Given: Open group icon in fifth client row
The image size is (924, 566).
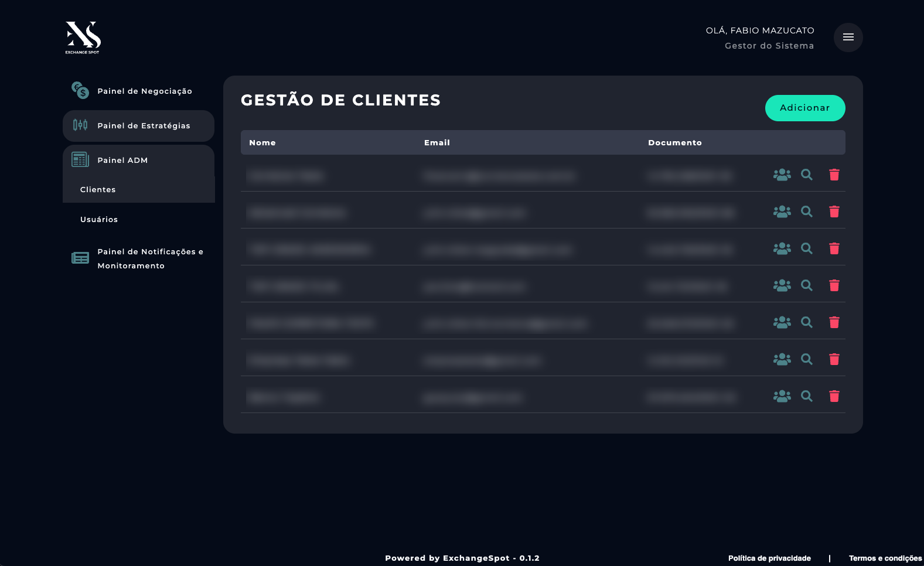Looking at the screenshot, I should tap(782, 322).
